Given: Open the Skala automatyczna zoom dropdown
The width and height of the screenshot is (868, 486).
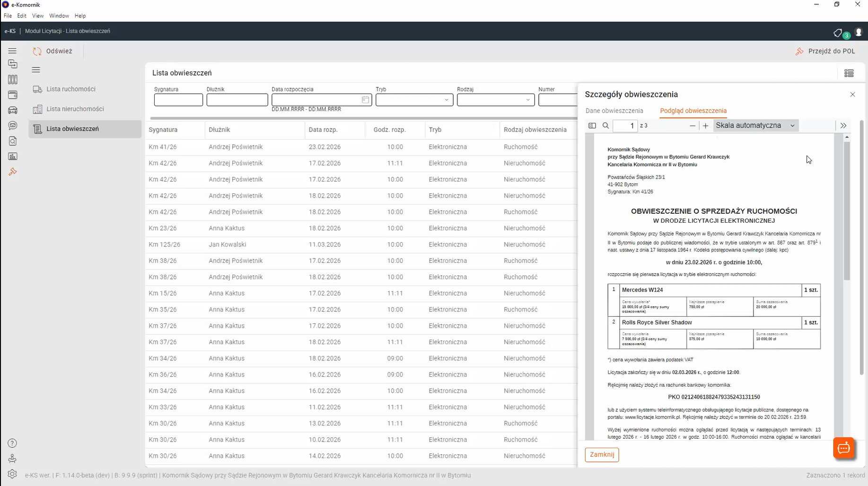Looking at the screenshot, I should pos(755,126).
